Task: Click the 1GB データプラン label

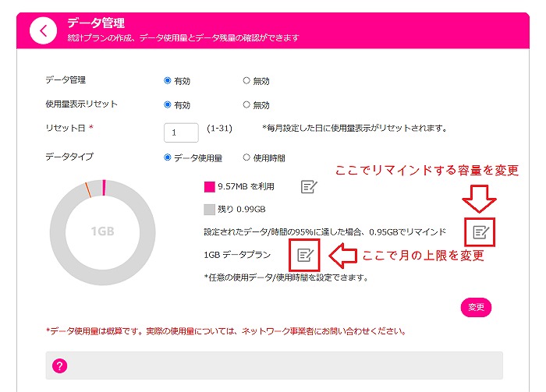Action: click(237, 255)
